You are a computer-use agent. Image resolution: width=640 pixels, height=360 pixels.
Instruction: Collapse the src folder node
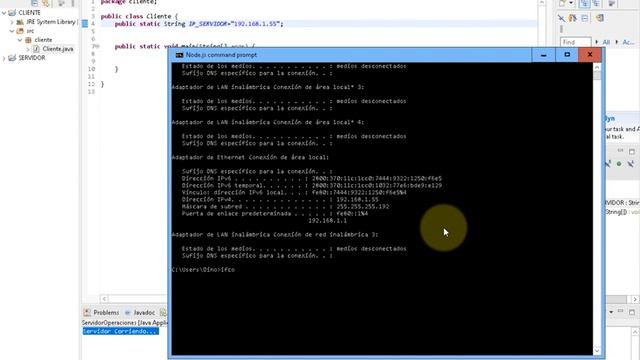[x=12, y=31]
